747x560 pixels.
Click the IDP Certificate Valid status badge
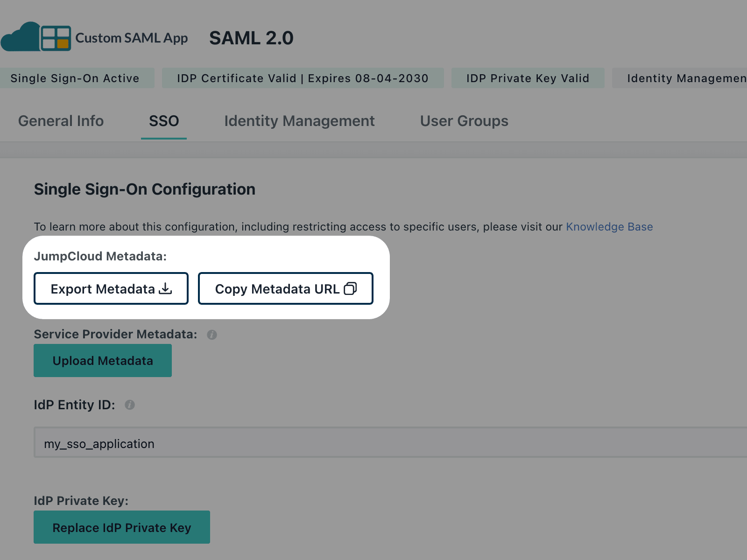click(x=303, y=78)
